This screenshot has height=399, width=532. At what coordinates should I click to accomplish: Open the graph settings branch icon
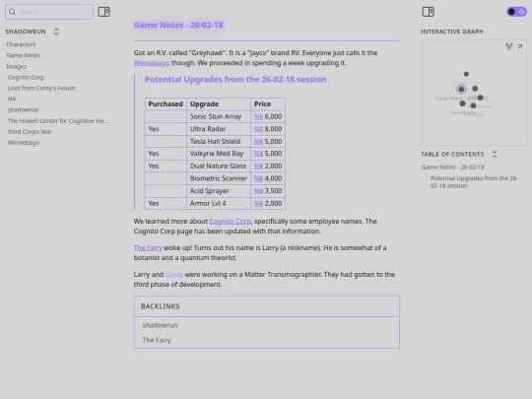tap(508, 46)
